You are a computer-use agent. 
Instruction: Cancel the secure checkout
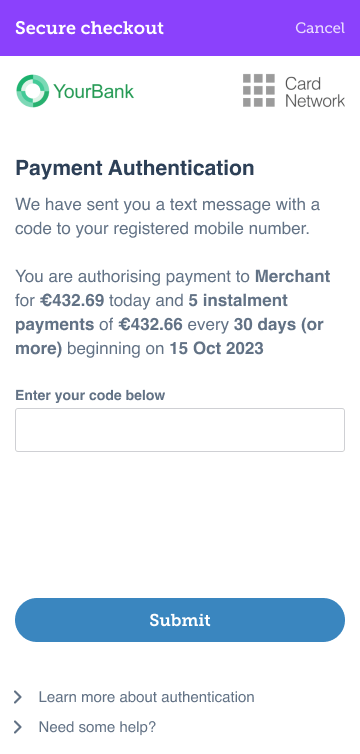320,28
